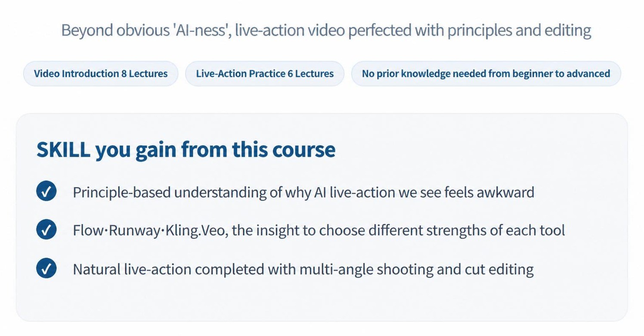The image size is (644, 336).
Task: Click the word SKILL in the heading
Action: click(x=63, y=150)
